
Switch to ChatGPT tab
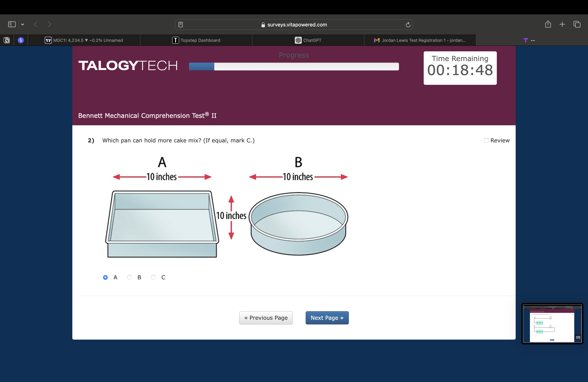tap(308, 40)
